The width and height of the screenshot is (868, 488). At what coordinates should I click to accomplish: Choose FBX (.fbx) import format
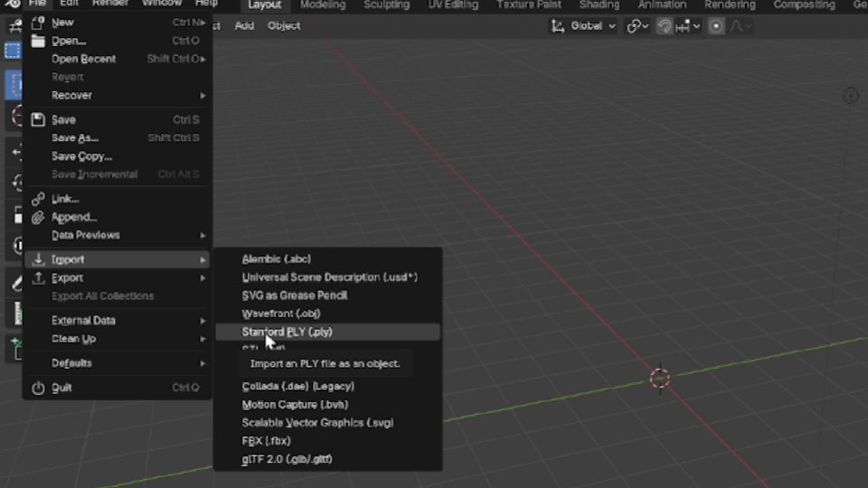pos(266,441)
